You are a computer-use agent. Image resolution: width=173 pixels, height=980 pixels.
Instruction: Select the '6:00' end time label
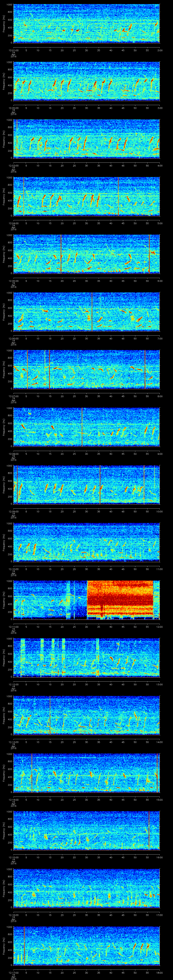160,281
